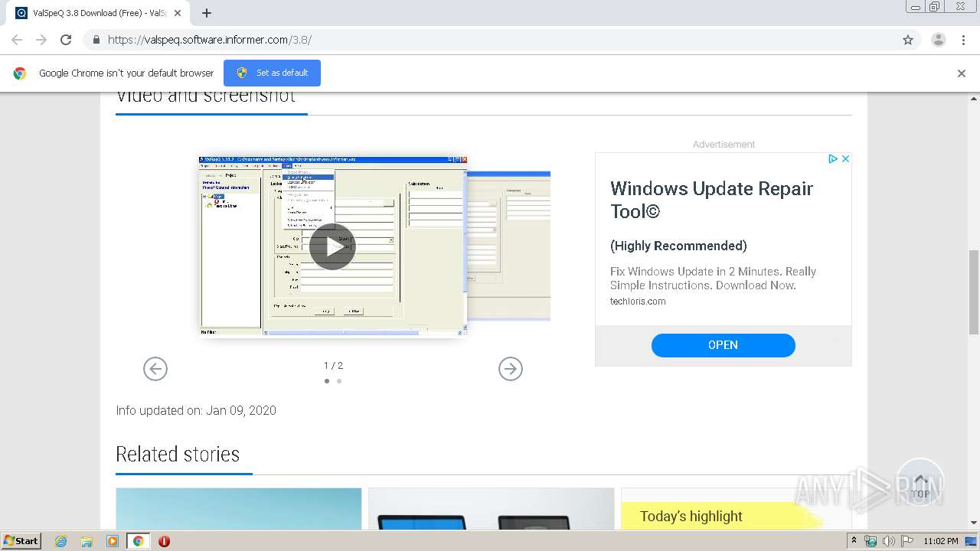This screenshot has width=980, height=551.
Task: Dismiss the default browser notification bar
Action: pyautogui.click(x=962, y=73)
